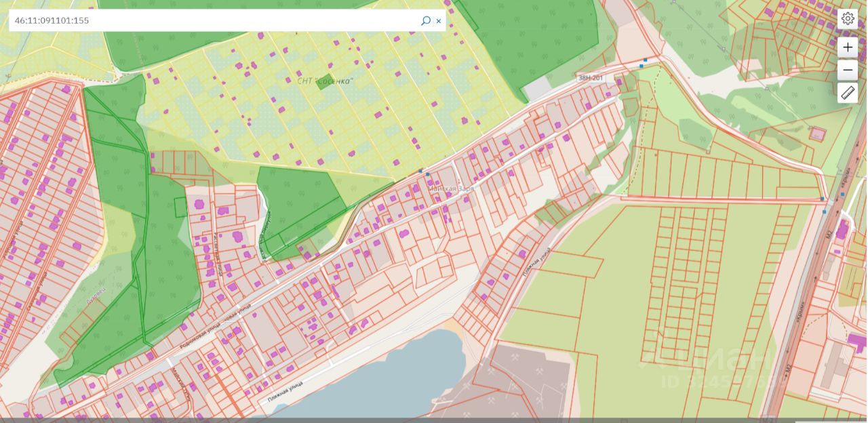Viewport: 868px width, 423px height.
Task: Select the Родниковая улица street label
Action: (x=201, y=335)
